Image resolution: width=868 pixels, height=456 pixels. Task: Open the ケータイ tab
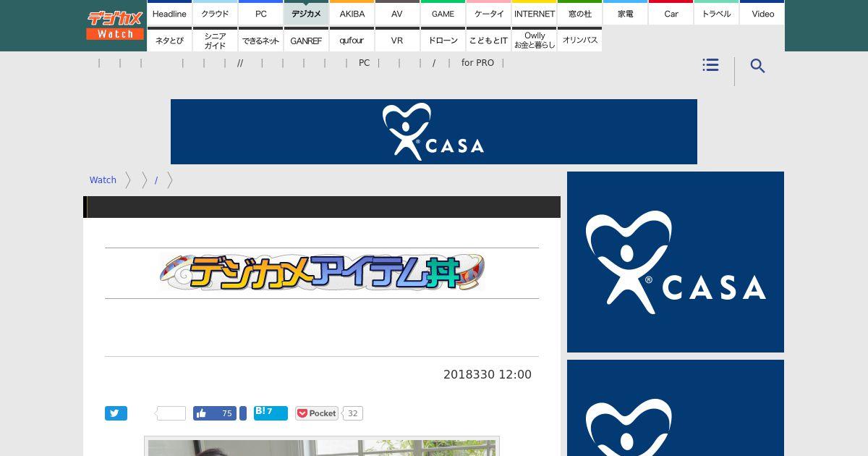pos(488,13)
